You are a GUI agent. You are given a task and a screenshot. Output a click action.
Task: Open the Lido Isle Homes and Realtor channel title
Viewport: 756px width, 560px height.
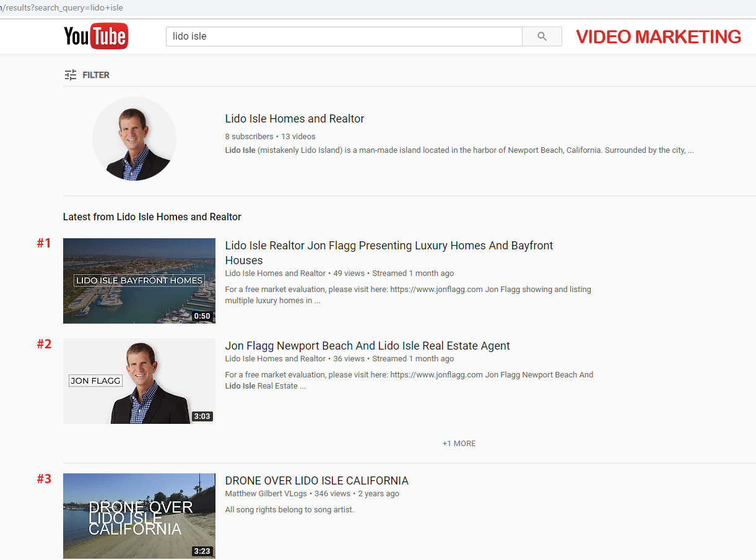294,119
